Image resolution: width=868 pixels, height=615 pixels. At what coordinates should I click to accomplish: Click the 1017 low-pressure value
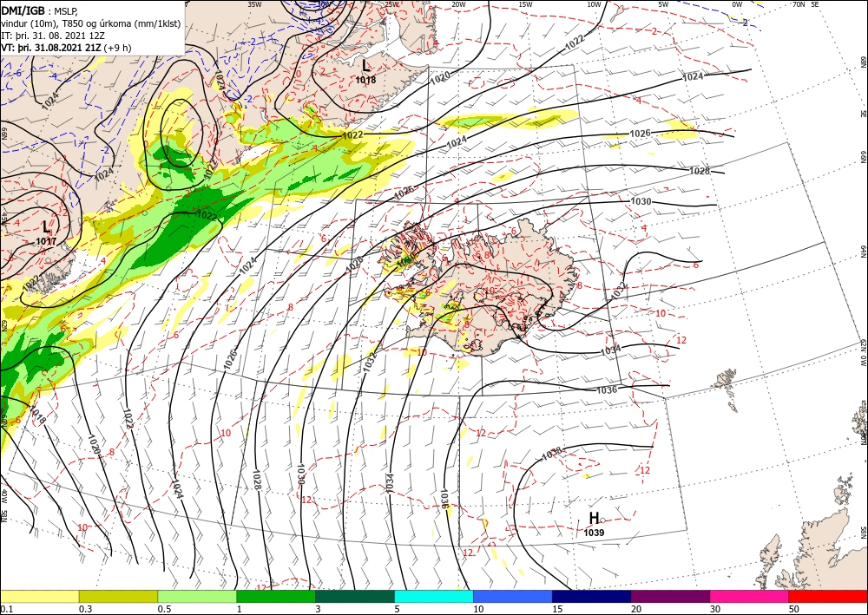[46, 241]
